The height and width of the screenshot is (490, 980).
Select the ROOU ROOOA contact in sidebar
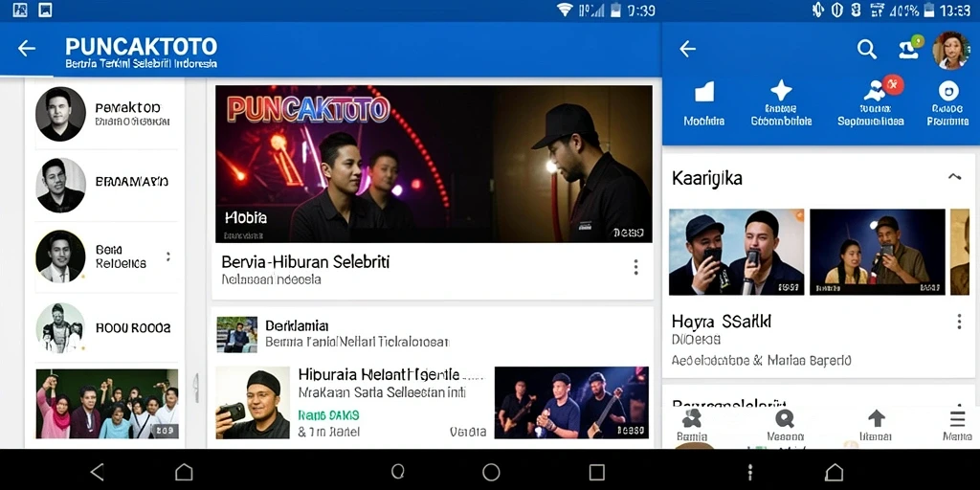pyautogui.click(x=107, y=327)
